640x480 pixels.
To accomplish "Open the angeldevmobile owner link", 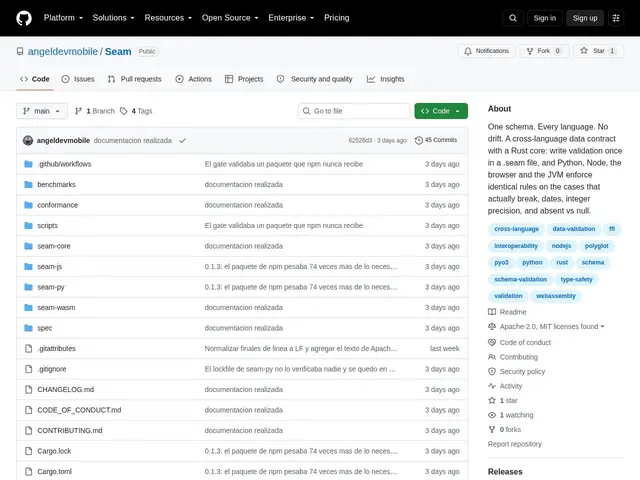I will [63, 51].
